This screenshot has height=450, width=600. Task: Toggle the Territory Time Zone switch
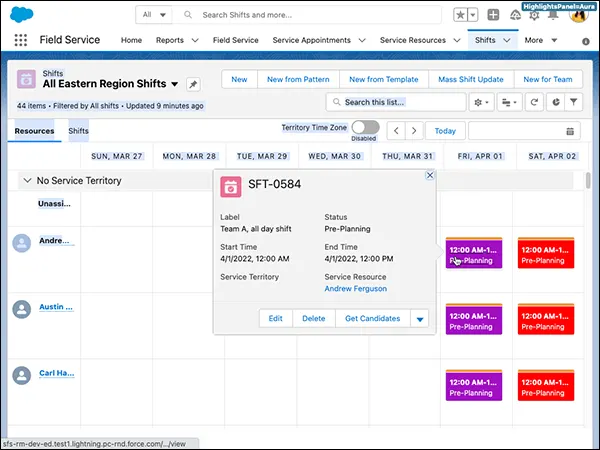(x=365, y=127)
